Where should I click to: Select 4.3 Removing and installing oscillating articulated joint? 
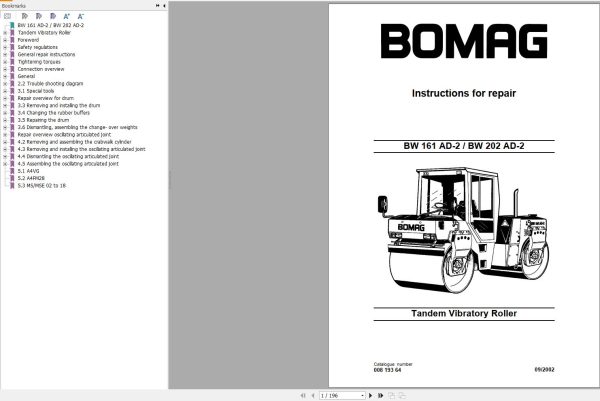click(82, 149)
